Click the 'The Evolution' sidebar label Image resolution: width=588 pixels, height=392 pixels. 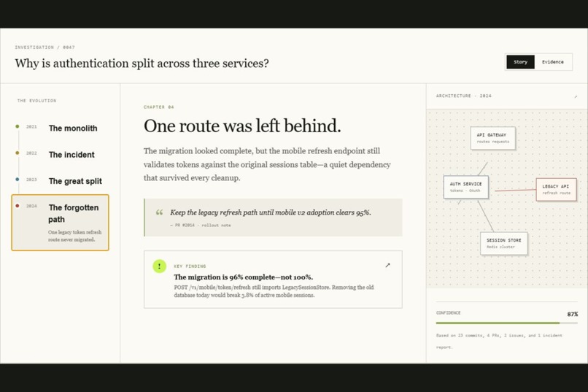36,101
